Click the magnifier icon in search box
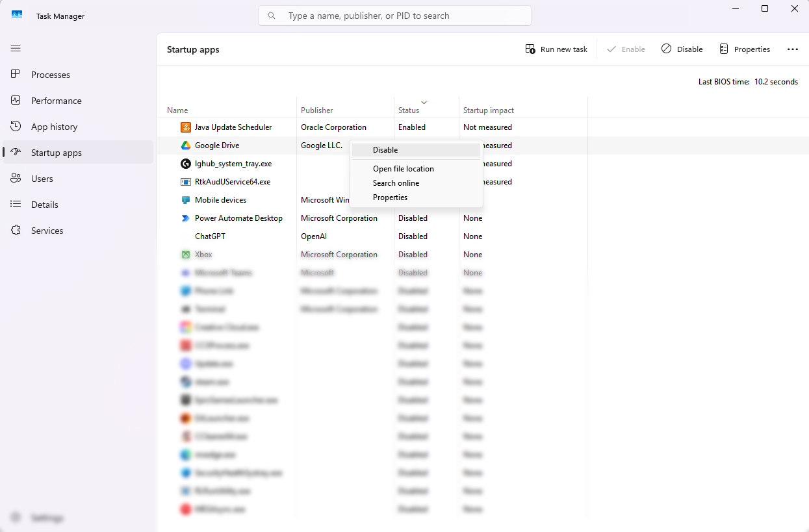Screen dimensions: 809x532 point(272,16)
